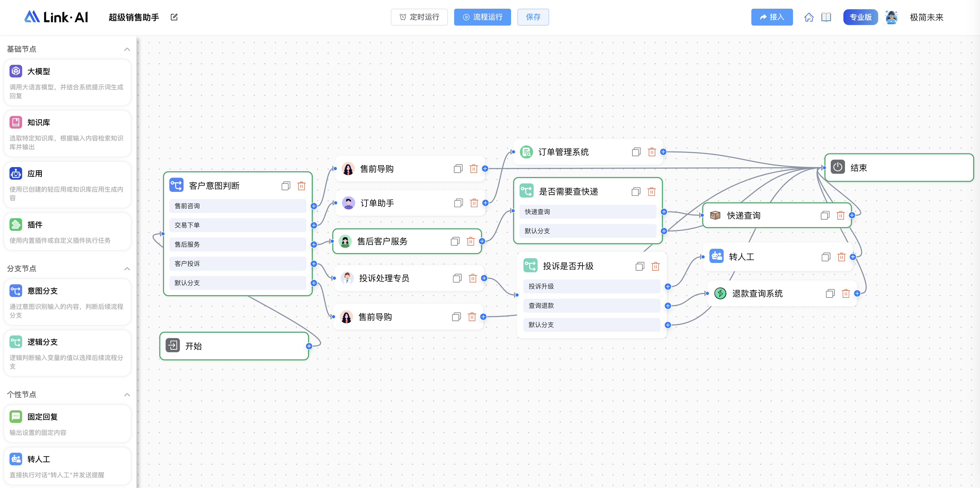Click the edit icon beside 超级销售助手
Viewport: 980px width, 488px height.
click(174, 17)
